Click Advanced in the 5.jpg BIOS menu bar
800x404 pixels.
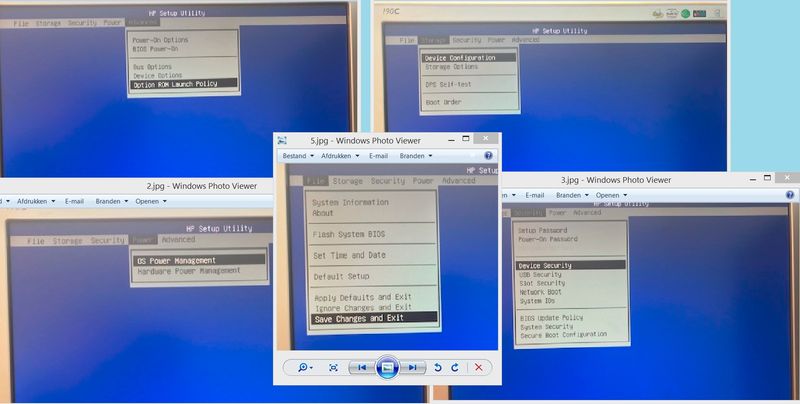(x=459, y=181)
